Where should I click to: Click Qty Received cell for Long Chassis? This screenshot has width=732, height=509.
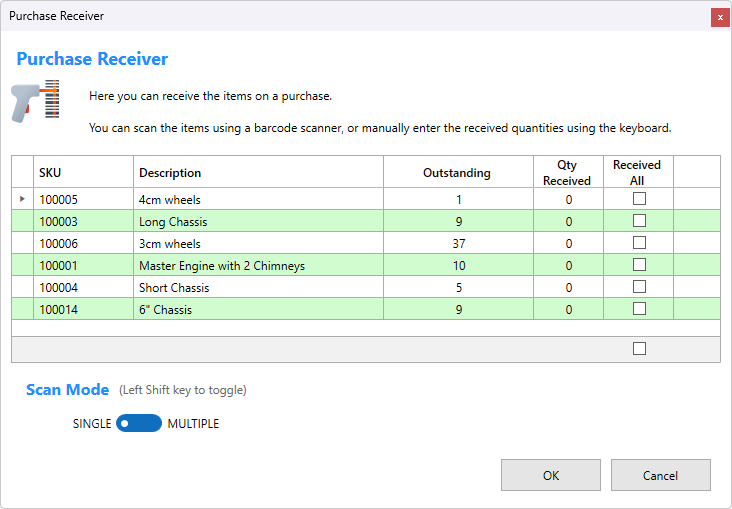pyautogui.click(x=567, y=221)
